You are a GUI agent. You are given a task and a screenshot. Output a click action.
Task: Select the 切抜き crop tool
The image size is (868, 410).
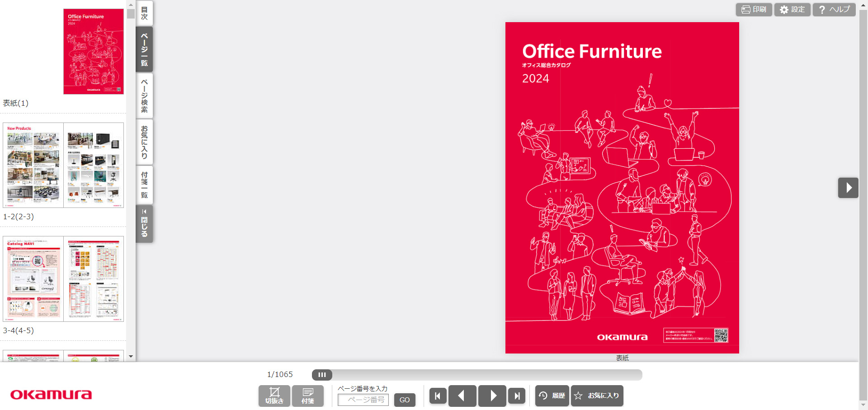(x=274, y=396)
